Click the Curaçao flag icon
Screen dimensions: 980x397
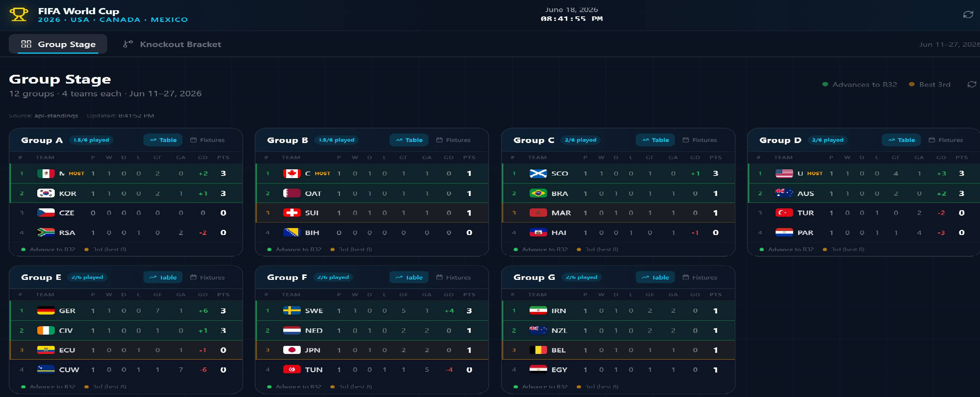point(46,370)
